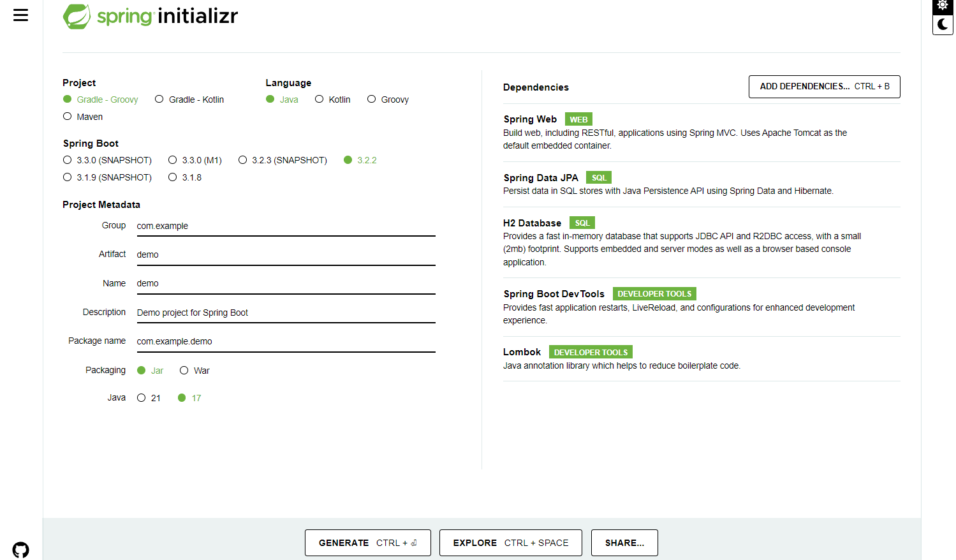
Task: Select Spring Boot 3.3.0 (SNAPSHOT)
Action: 107,160
